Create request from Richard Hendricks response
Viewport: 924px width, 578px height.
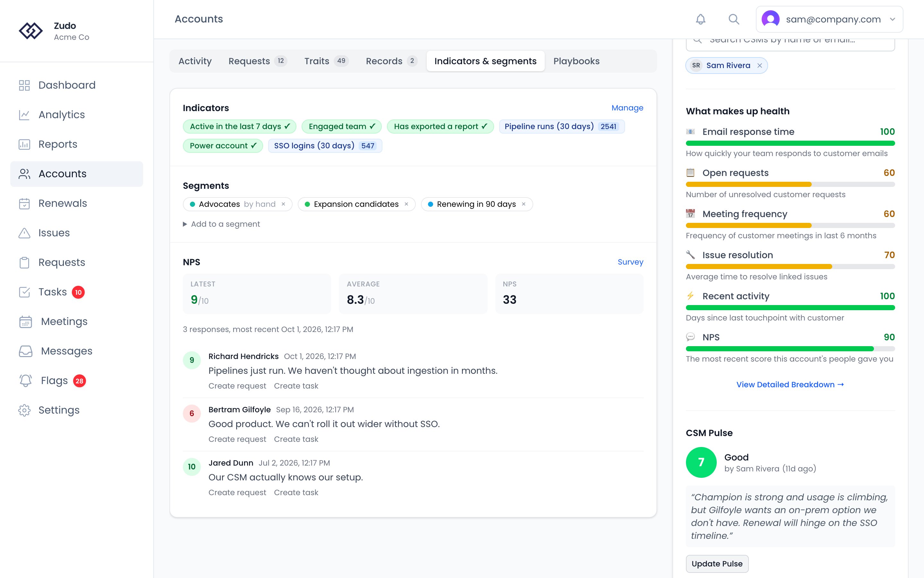click(x=237, y=386)
